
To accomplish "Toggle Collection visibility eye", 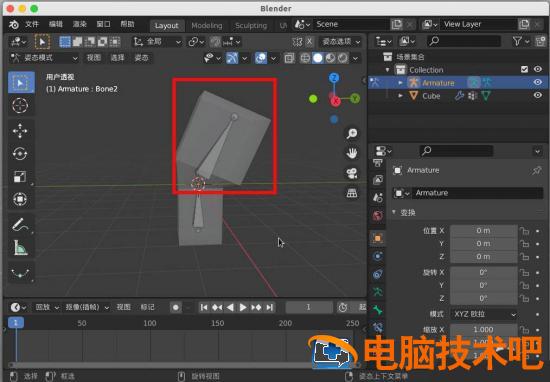I will (x=537, y=69).
